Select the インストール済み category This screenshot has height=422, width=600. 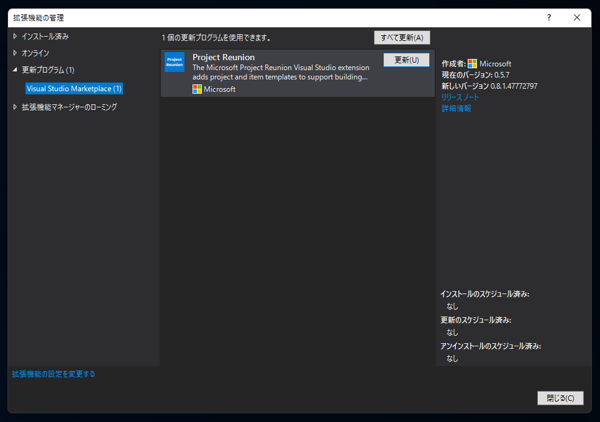45,36
